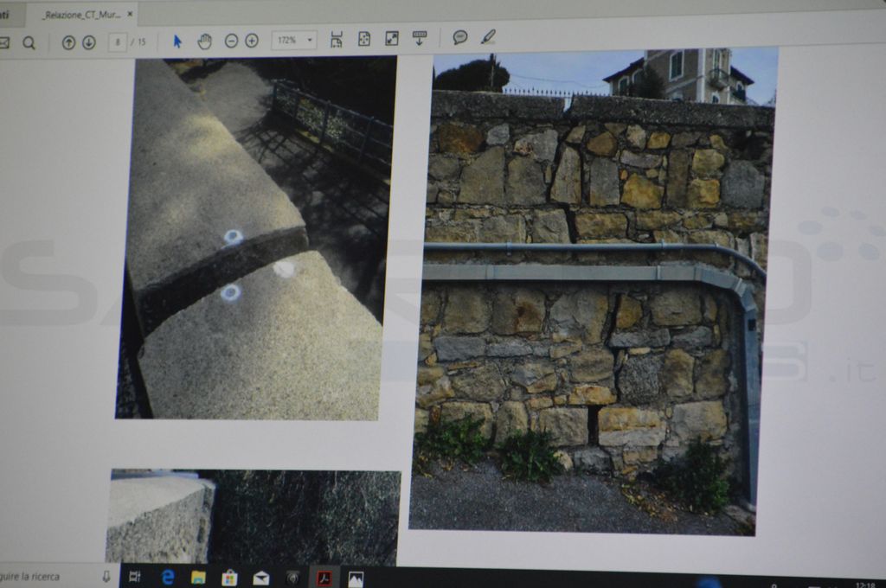Open File Explorer from the taskbar
Screen dimensions: 886x588
click(198, 577)
